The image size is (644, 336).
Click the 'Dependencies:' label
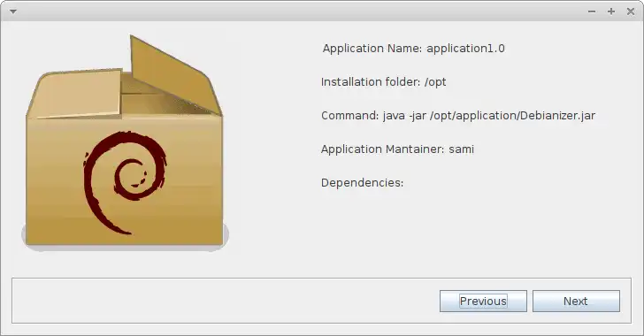363,183
